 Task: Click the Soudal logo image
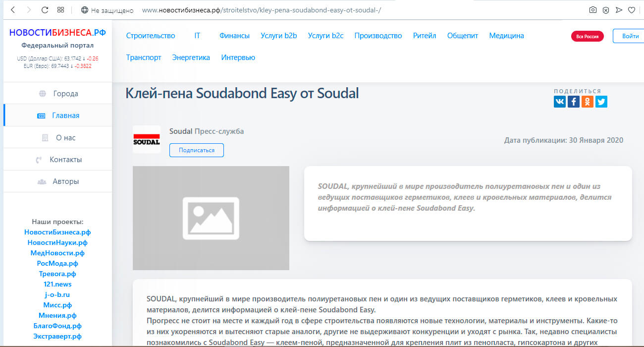[x=147, y=139]
